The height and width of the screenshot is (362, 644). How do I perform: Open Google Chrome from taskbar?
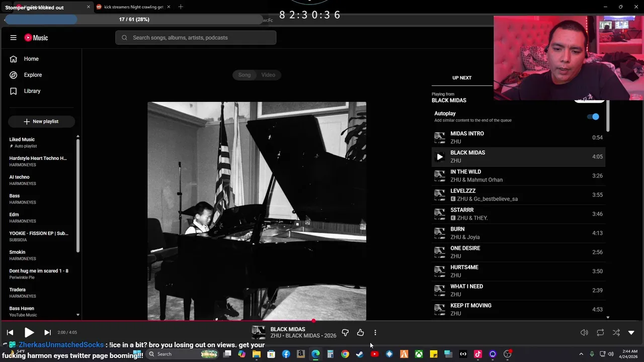(x=345, y=354)
